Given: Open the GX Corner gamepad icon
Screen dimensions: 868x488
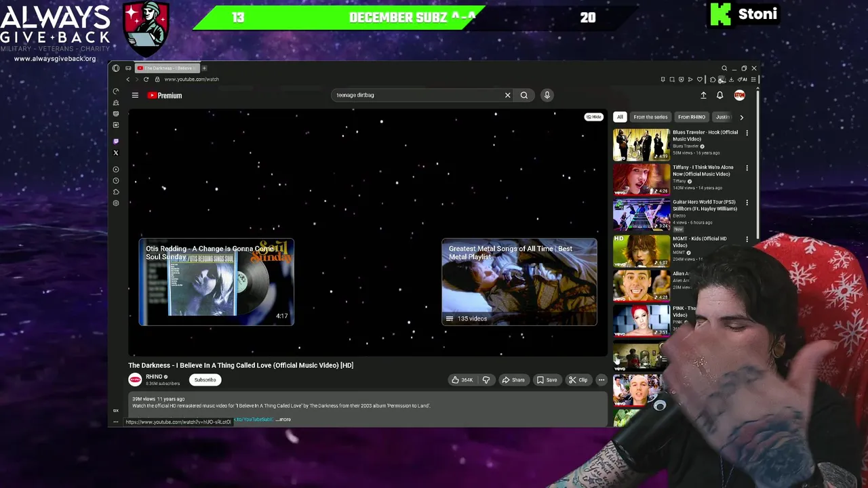Looking at the screenshot, I should [128, 68].
